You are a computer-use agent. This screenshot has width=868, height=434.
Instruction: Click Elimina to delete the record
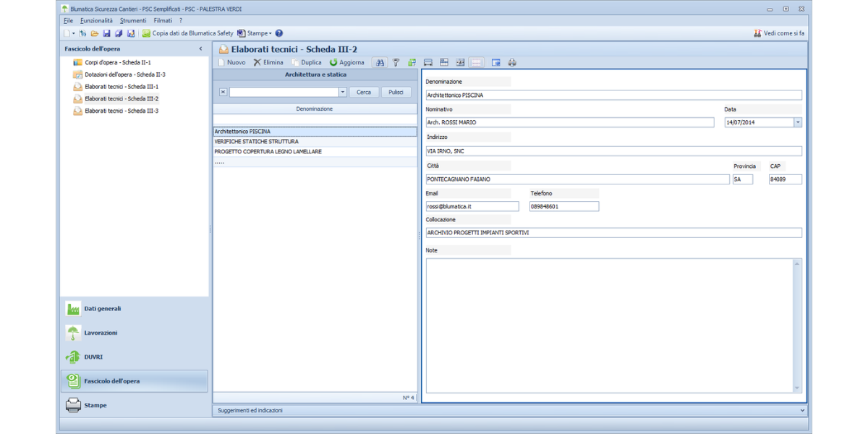(x=268, y=63)
